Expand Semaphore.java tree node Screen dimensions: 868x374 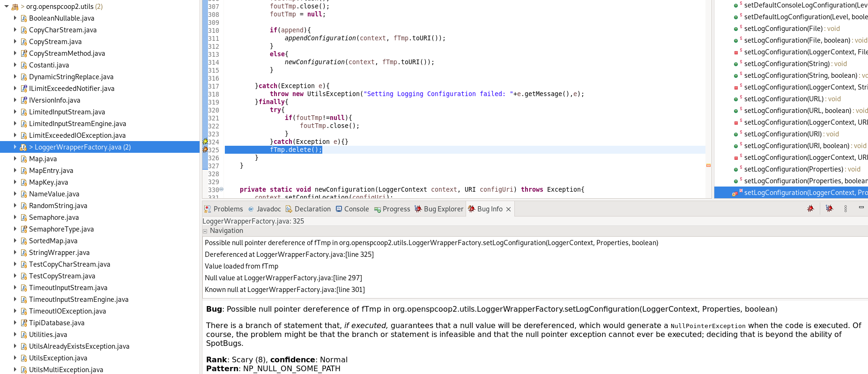pyautogui.click(x=15, y=217)
